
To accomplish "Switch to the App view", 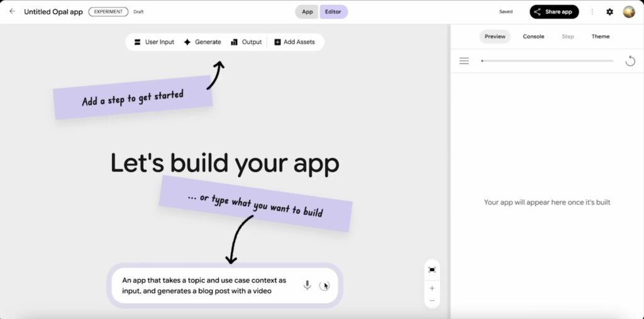I will [x=307, y=12].
